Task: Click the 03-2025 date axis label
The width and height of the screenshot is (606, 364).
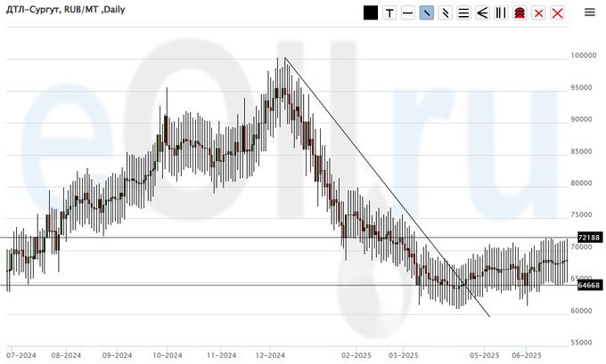Action: [402, 353]
